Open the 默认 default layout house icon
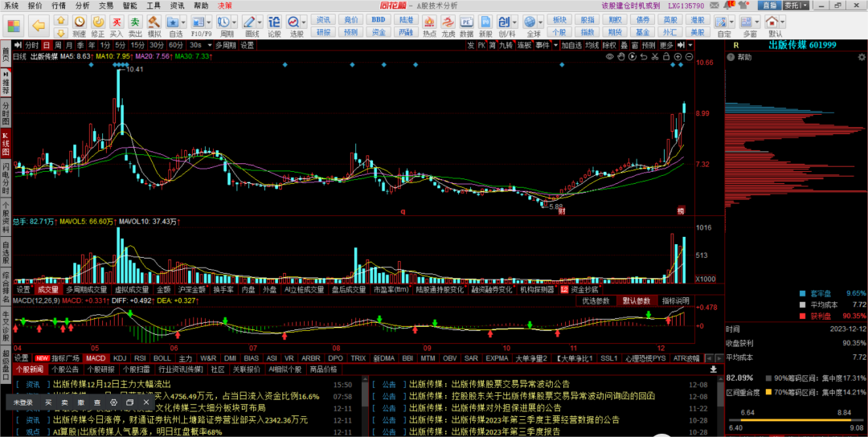 pos(772,22)
